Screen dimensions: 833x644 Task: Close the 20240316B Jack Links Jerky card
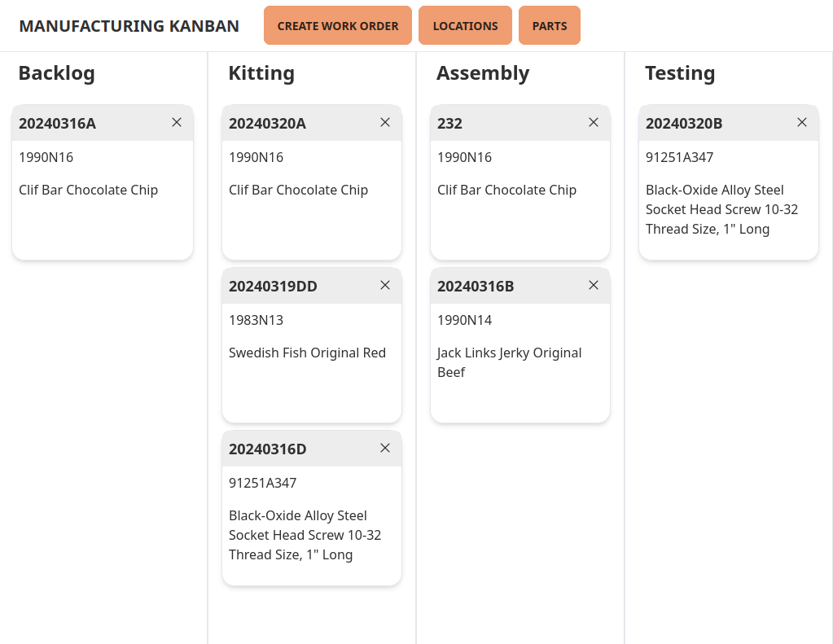coord(593,285)
